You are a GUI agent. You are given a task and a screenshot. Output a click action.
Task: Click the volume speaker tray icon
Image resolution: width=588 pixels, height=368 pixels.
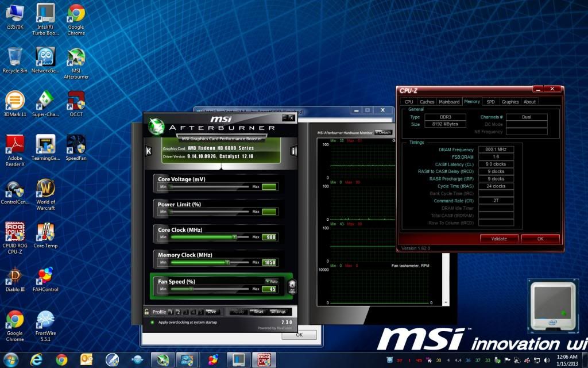pos(547,360)
